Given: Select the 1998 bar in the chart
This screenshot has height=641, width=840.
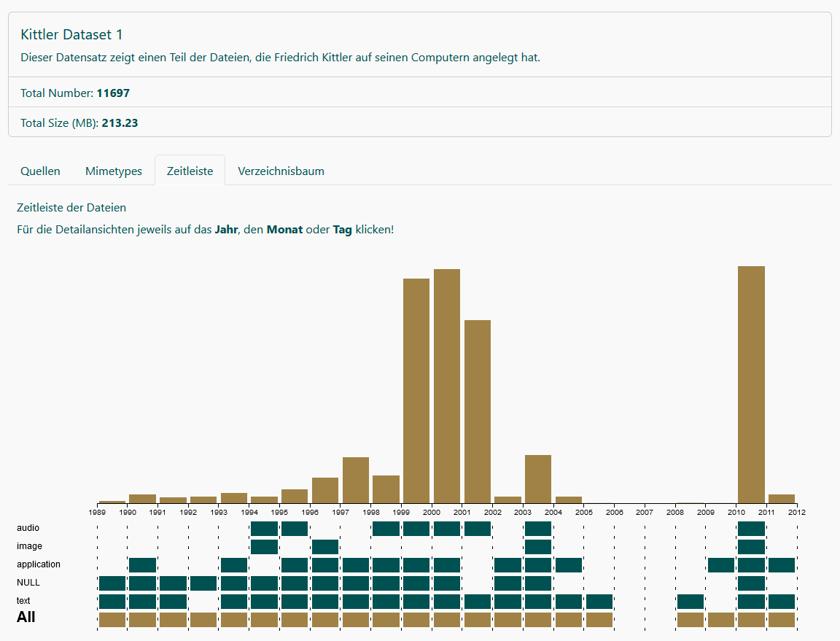Looking at the screenshot, I should pyautogui.click(x=386, y=489).
